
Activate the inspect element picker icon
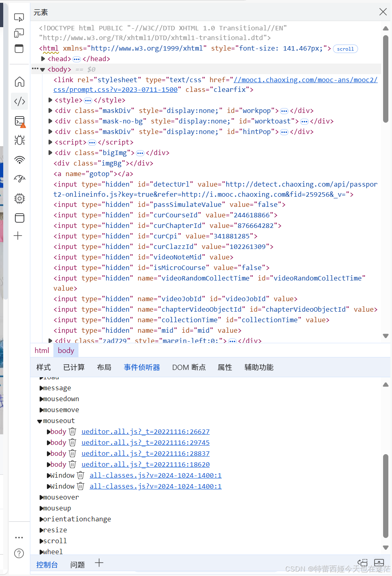point(19,17)
